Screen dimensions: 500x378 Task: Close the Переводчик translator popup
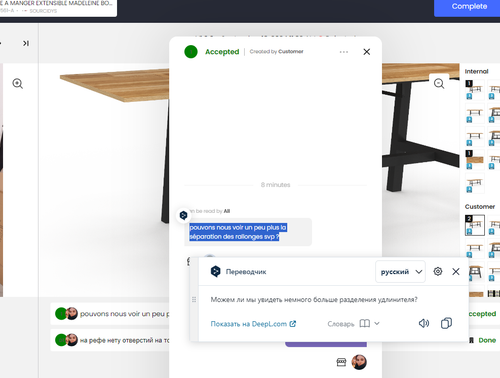[456, 272]
